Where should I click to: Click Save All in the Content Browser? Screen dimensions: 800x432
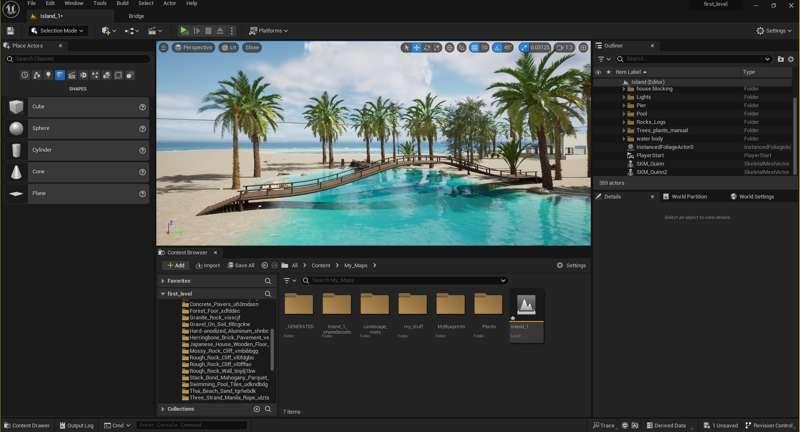click(x=241, y=265)
